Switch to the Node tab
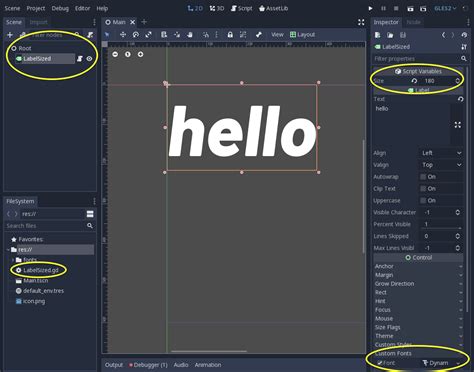 click(414, 22)
